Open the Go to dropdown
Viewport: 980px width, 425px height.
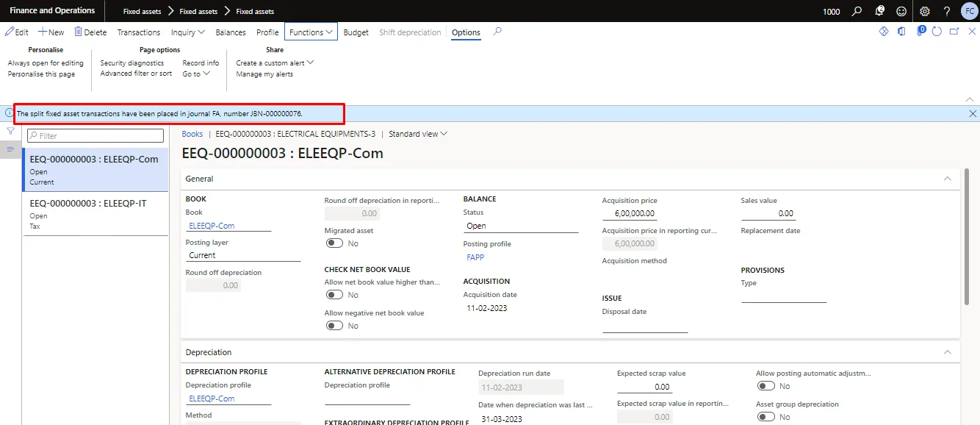coord(196,74)
